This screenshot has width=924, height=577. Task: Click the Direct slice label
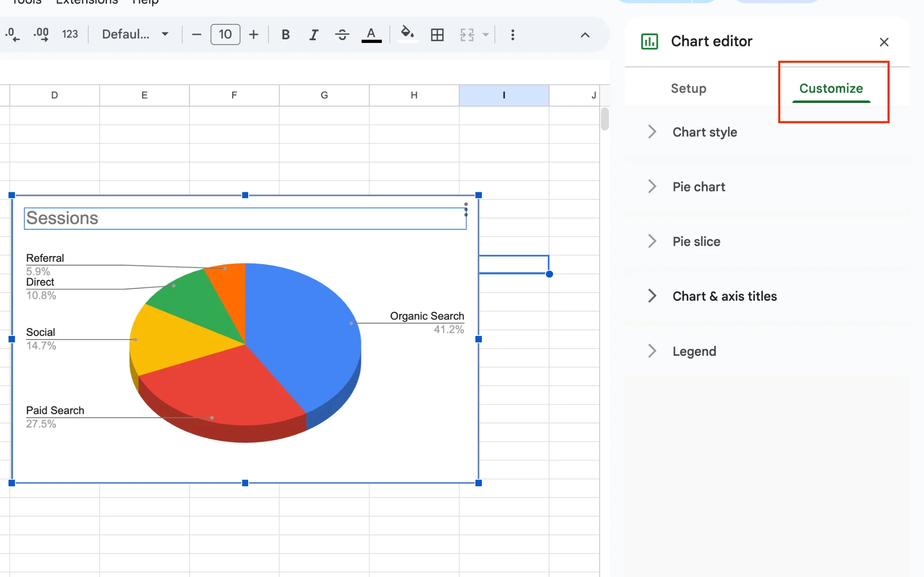tap(40, 282)
